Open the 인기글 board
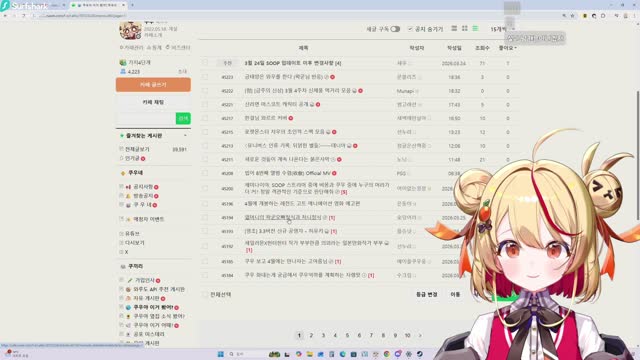This screenshot has height=360, width=640. point(132,158)
